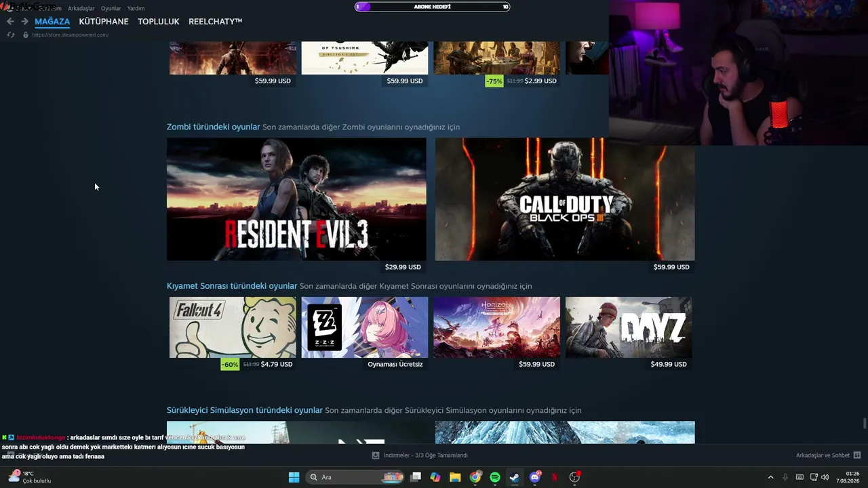Open Spotify from the taskbar
The height and width of the screenshot is (488, 868).
tap(495, 477)
